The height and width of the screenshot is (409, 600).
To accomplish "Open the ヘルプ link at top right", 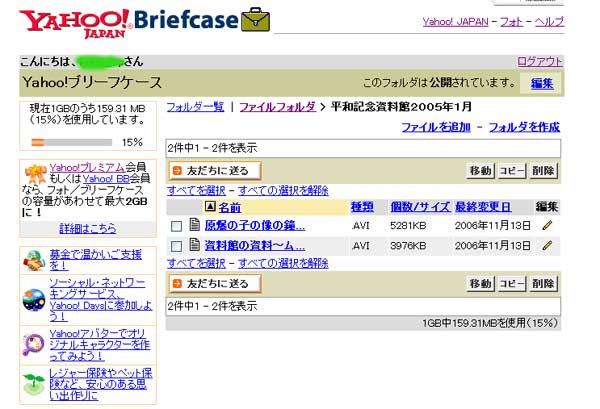I will click(x=549, y=22).
